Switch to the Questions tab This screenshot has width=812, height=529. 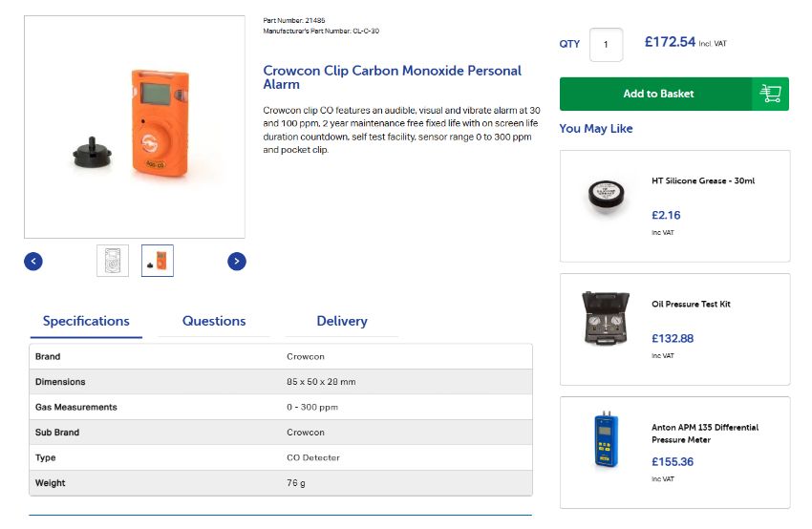214,322
